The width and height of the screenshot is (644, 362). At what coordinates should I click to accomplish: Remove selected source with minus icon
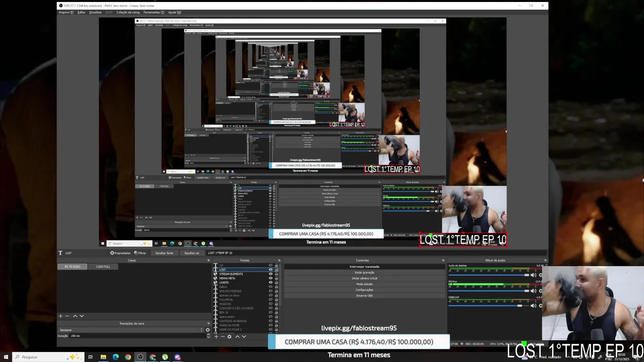point(222,336)
